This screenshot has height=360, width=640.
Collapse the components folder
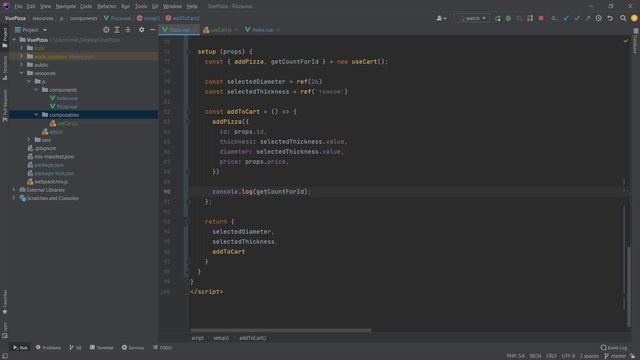36,90
